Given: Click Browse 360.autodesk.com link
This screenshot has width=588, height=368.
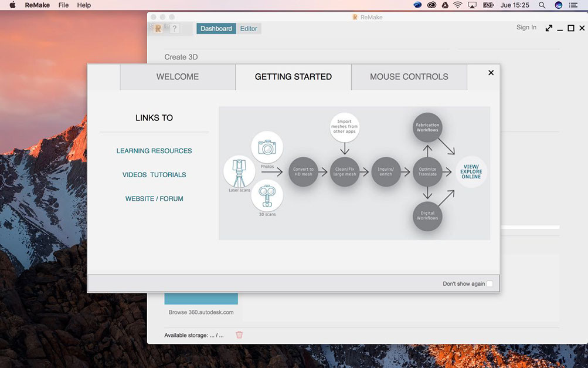Looking at the screenshot, I should [201, 312].
